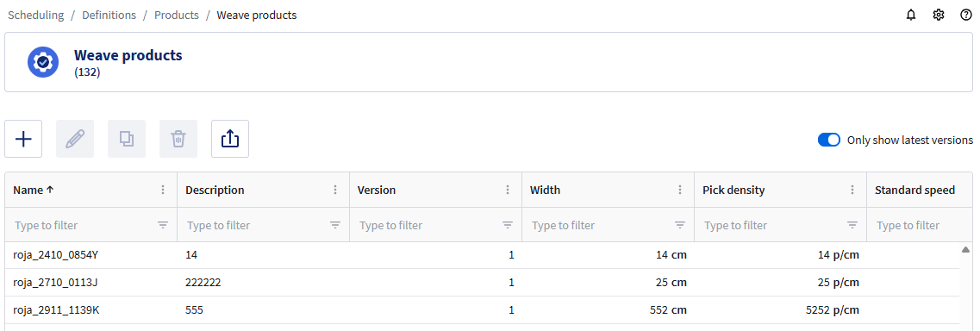Go to the Products breadcrumb
The height and width of the screenshot is (331, 980).
(176, 15)
